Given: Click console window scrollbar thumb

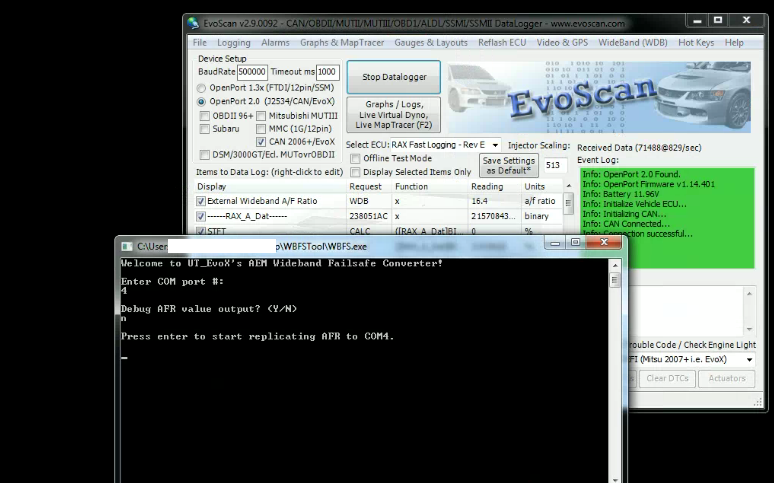Looking at the screenshot, I should point(615,281).
